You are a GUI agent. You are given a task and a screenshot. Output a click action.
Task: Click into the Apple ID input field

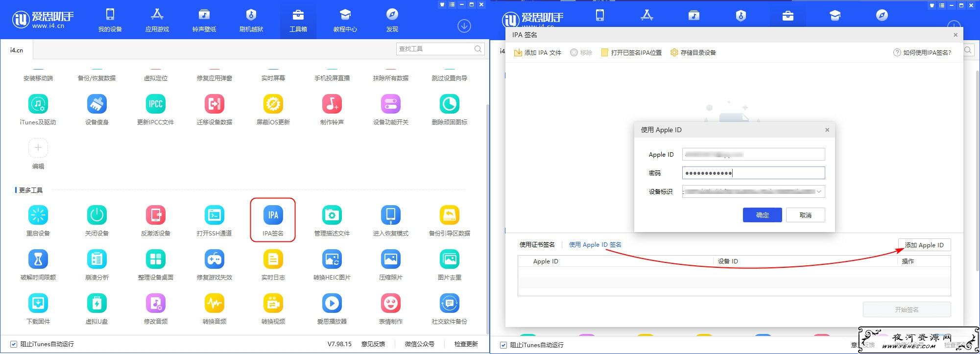[754, 154]
